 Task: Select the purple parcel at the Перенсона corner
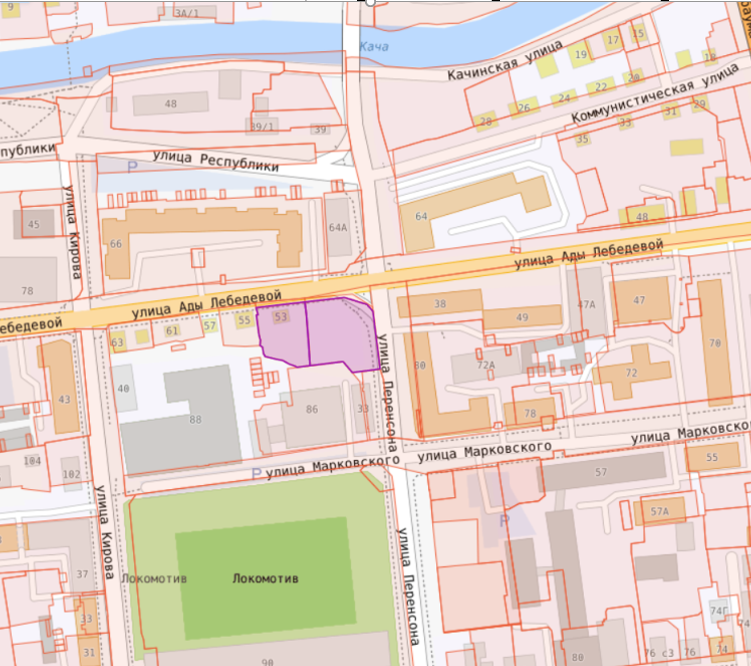[340, 335]
